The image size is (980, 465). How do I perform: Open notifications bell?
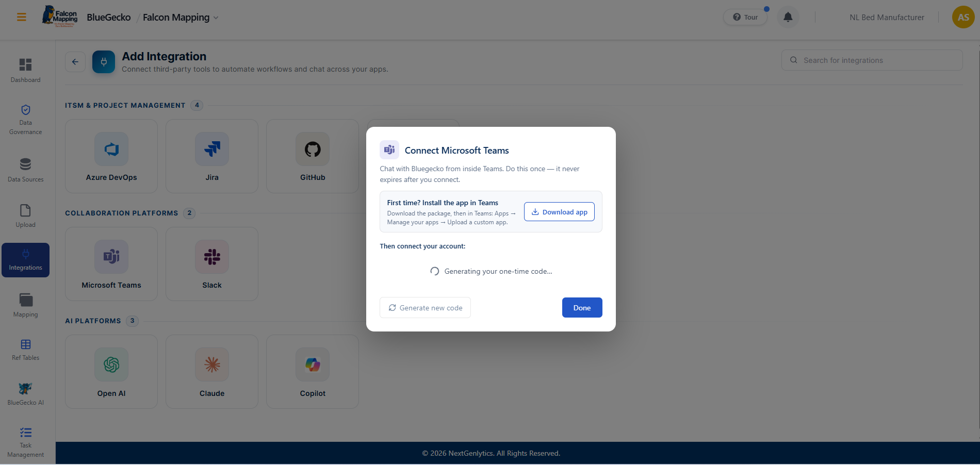coord(788,17)
